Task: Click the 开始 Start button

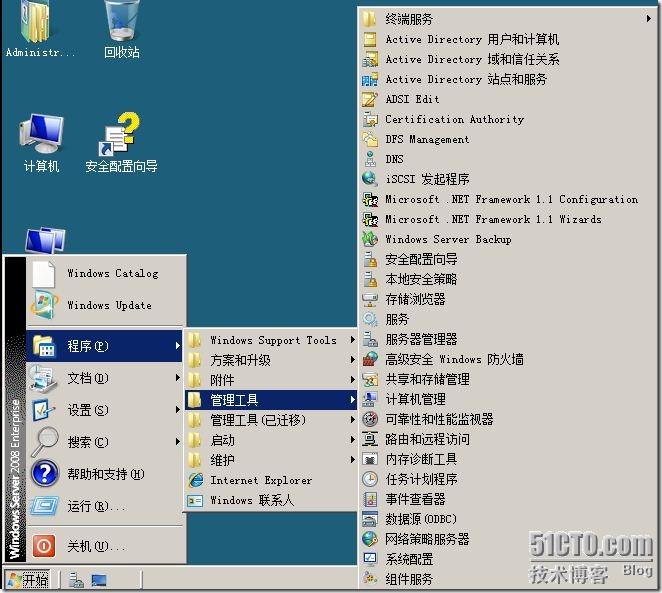Action: (28, 579)
